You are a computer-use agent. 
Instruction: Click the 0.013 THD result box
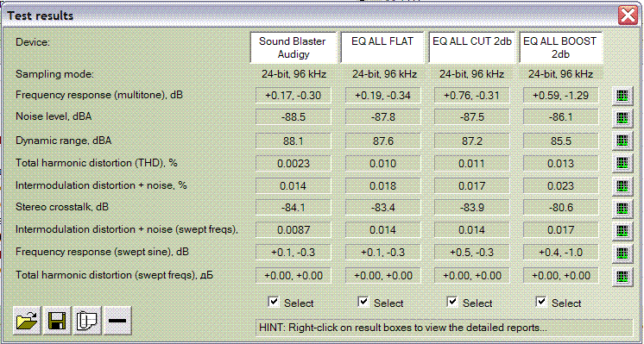[560, 163]
